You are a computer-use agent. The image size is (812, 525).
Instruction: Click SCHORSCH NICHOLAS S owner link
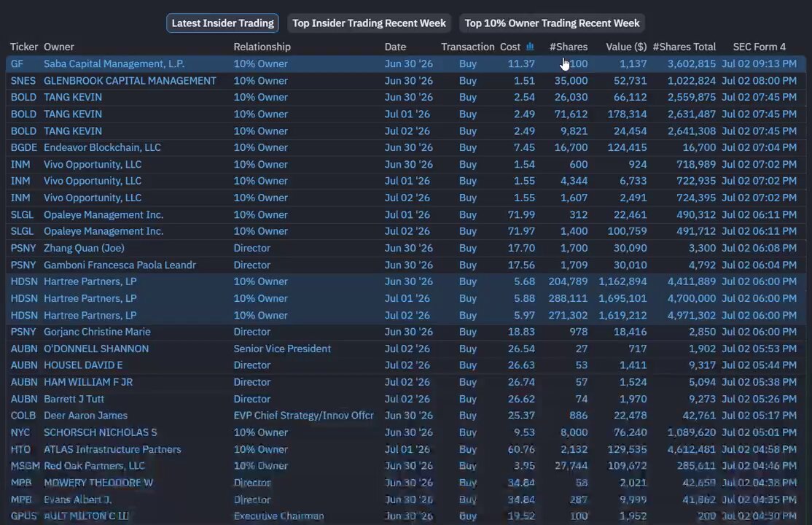(100, 432)
